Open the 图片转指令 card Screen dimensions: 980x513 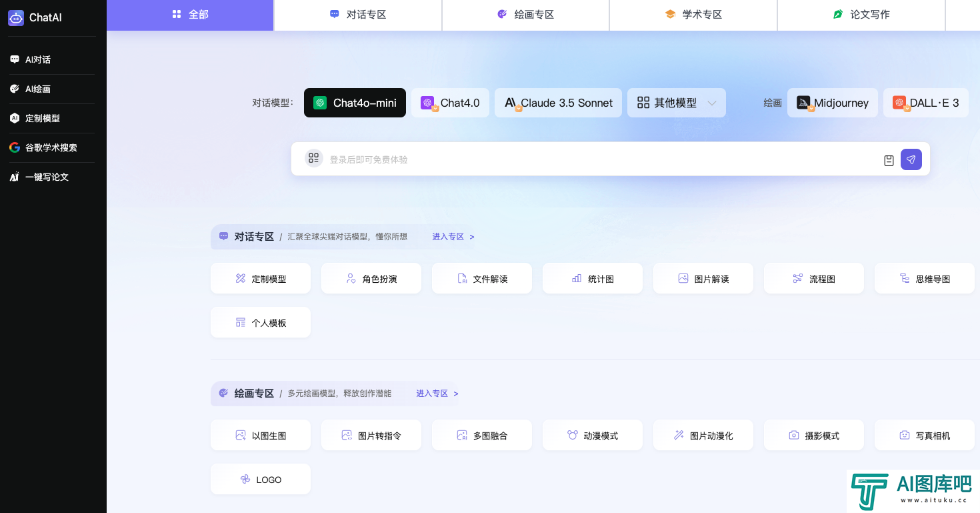pyautogui.click(x=371, y=435)
